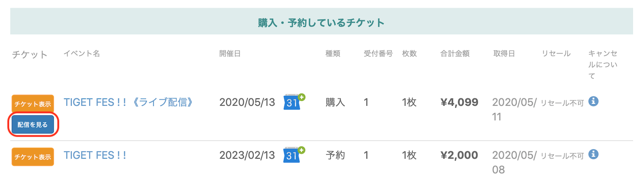Click the 受付番号 column header

(x=378, y=54)
